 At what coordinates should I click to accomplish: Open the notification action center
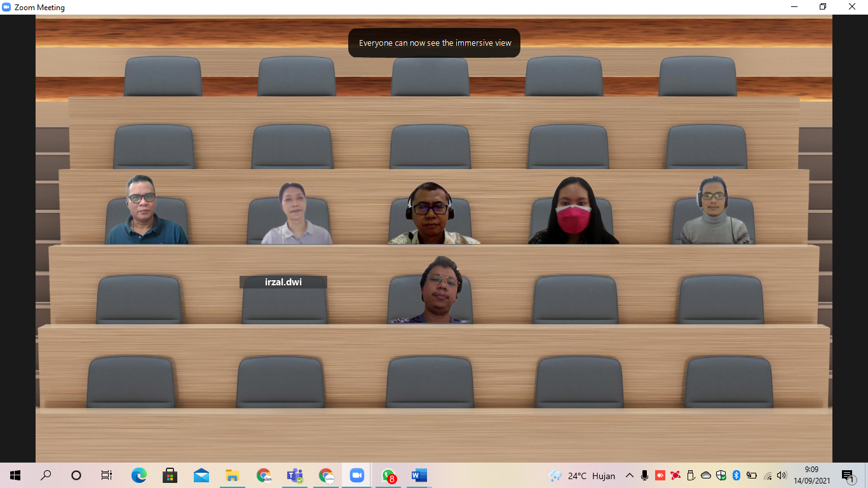[x=848, y=476]
